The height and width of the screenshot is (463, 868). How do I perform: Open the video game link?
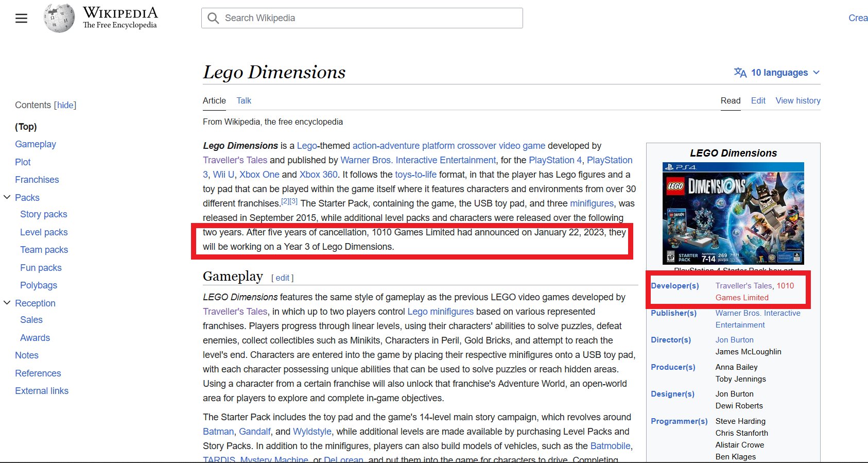(522, 146)
